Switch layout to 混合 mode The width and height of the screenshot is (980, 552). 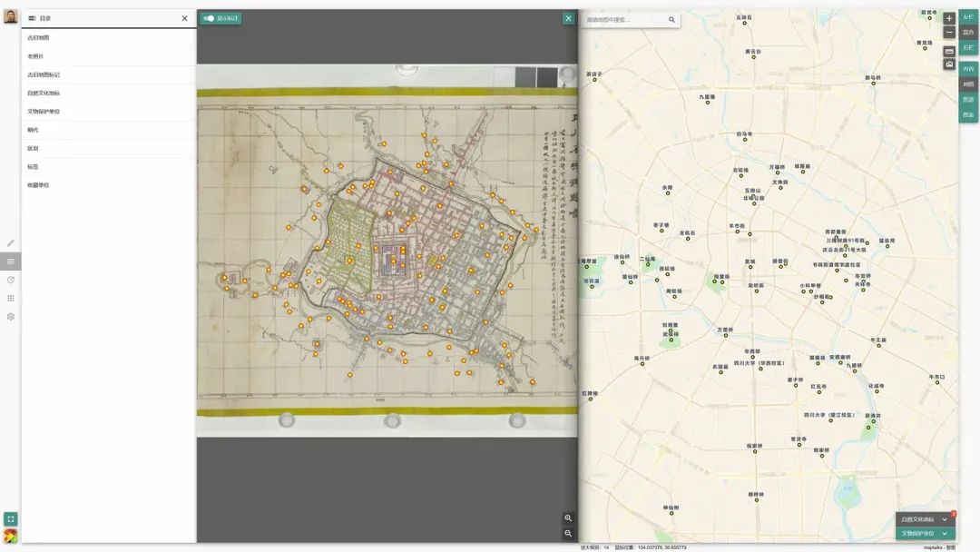pos(968,32)
